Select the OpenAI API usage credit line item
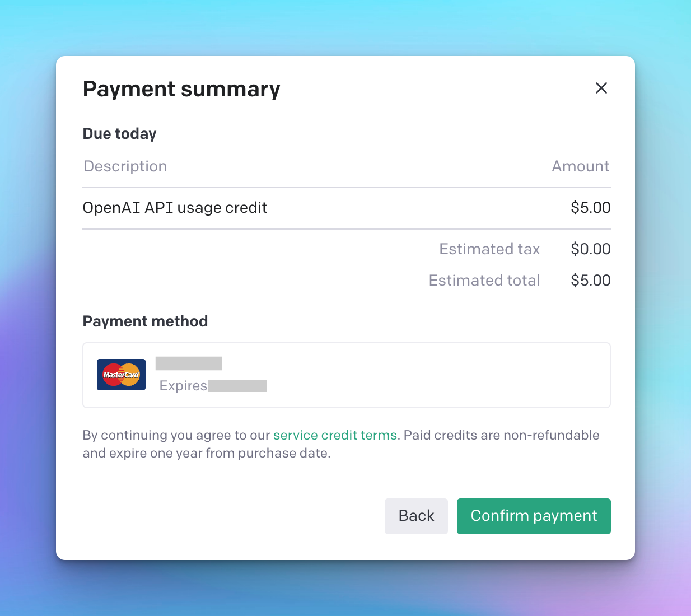 click(x=175, y=208)
